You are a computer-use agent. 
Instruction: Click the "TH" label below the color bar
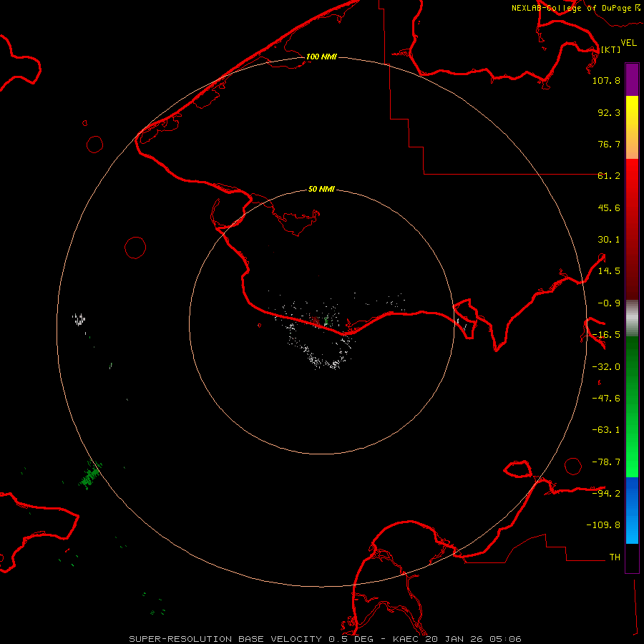pyautogui.click(x=614, y=557)
